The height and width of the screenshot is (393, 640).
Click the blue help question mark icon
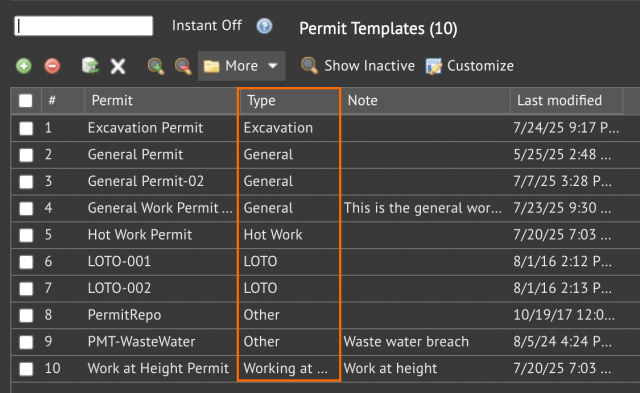tap(264, 26)
